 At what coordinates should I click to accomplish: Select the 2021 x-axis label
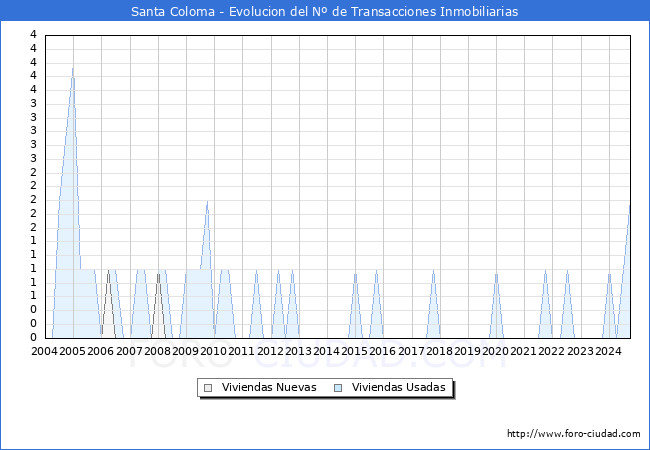tap(524, 351)
